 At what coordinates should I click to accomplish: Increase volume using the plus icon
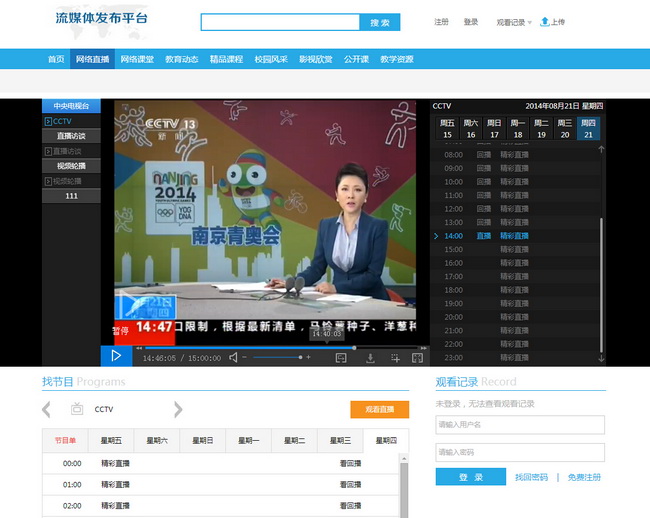[308, 357]
